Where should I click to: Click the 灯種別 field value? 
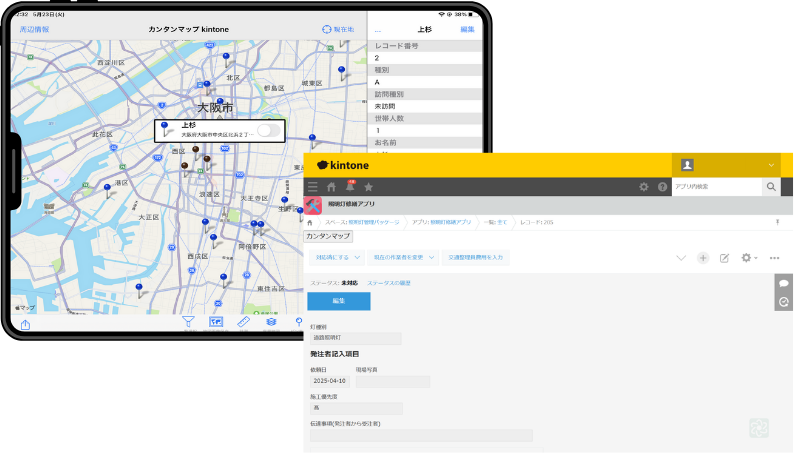pos(355,338)
